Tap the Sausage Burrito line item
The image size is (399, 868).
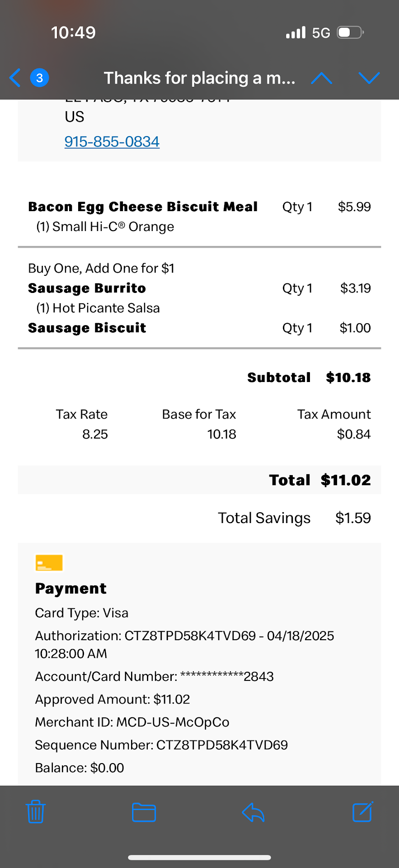click(87, 288)
